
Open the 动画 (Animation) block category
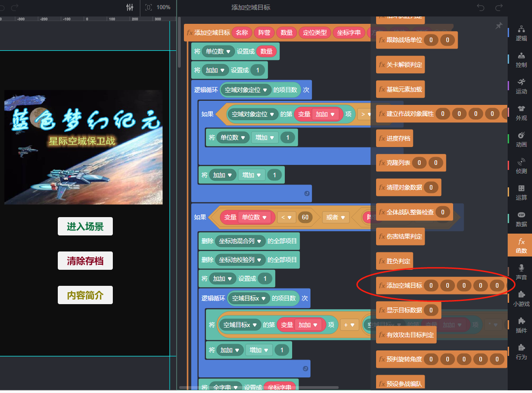[521, 140]
